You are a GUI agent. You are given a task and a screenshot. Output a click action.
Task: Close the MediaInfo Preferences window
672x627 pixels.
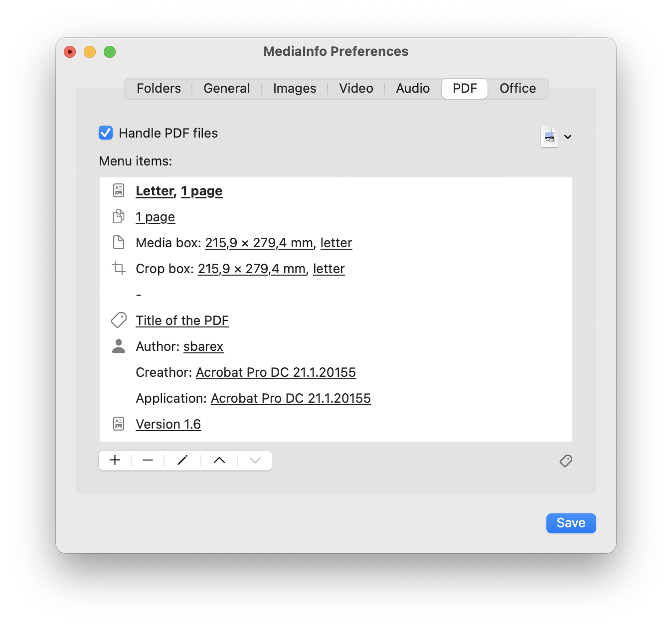click(70, 52)
